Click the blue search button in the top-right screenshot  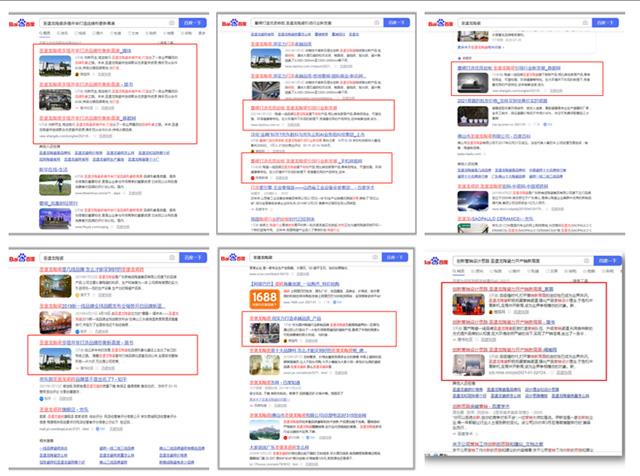(605, 23)
